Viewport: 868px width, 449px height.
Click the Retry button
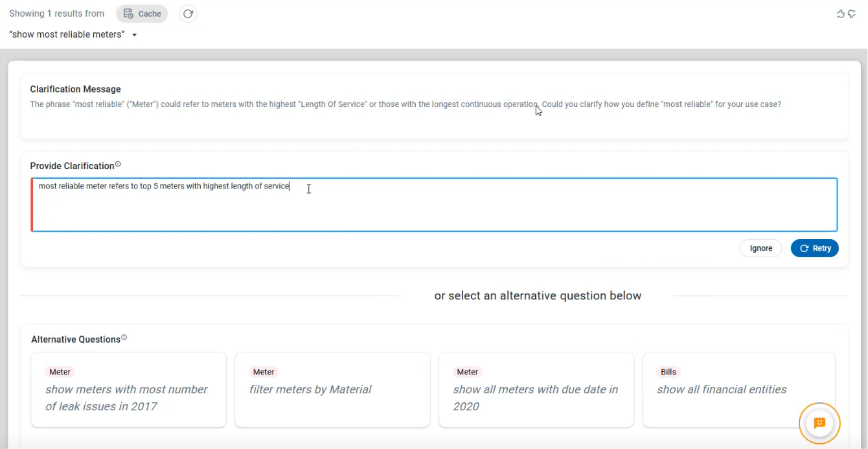tap(814, 248)
